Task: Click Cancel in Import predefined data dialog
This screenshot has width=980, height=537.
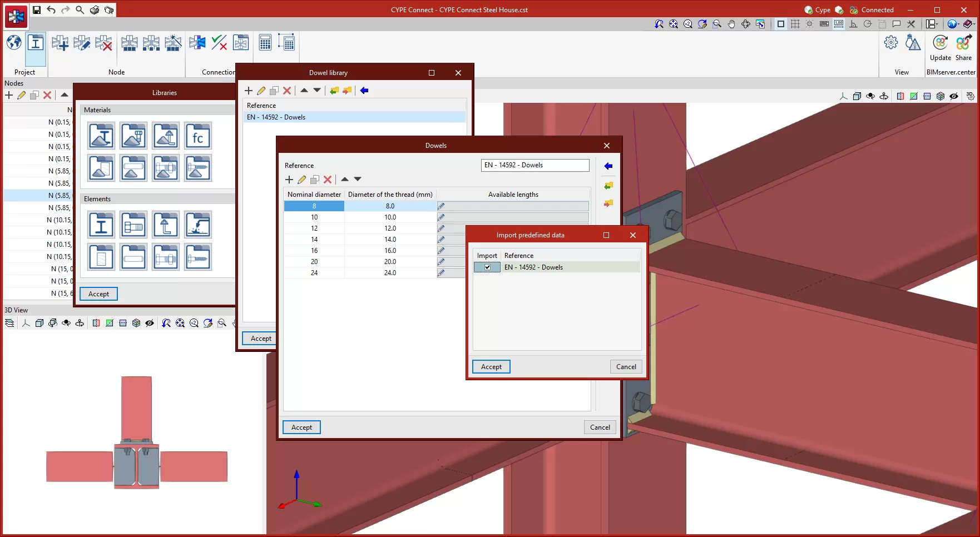Action: point(626,367)
